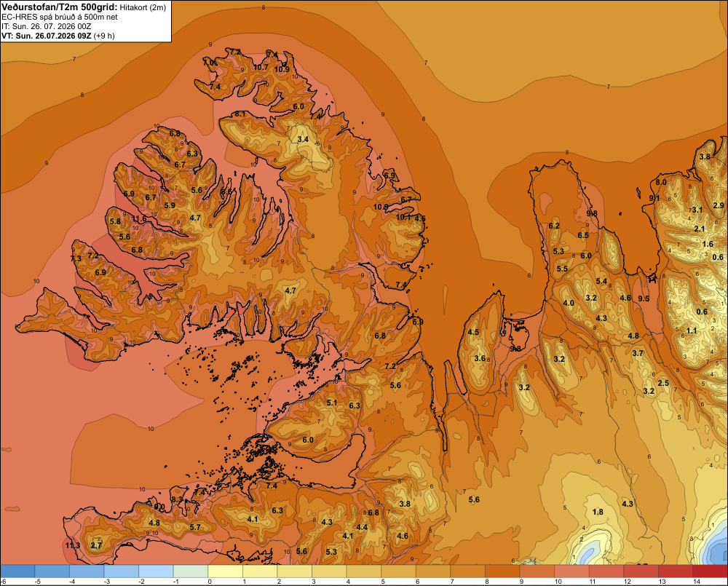Viewport: 728px width, 586px height.
Task: Click the '0' label on the legend scale
Action: [210, 582]
